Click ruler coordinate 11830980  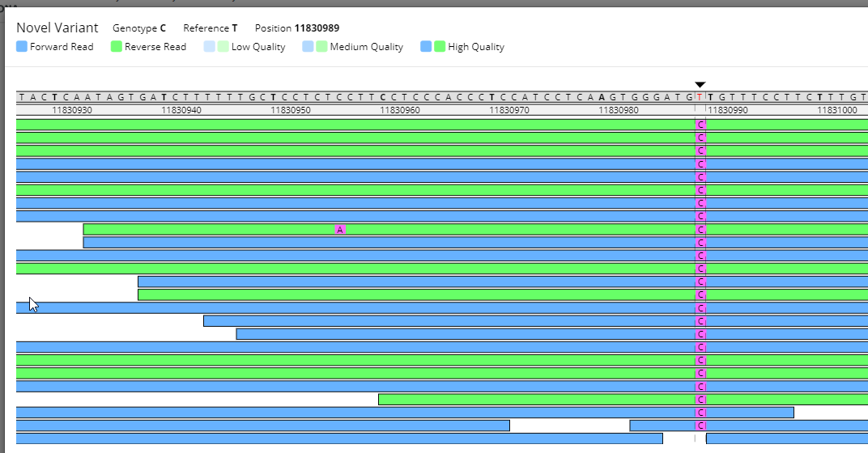[x=619, y=110]
